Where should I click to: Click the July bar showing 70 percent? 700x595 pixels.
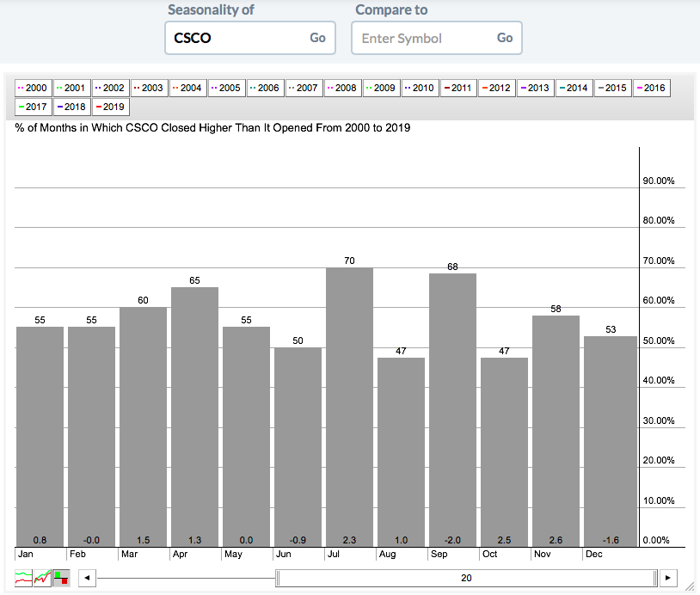click(349, 406)
